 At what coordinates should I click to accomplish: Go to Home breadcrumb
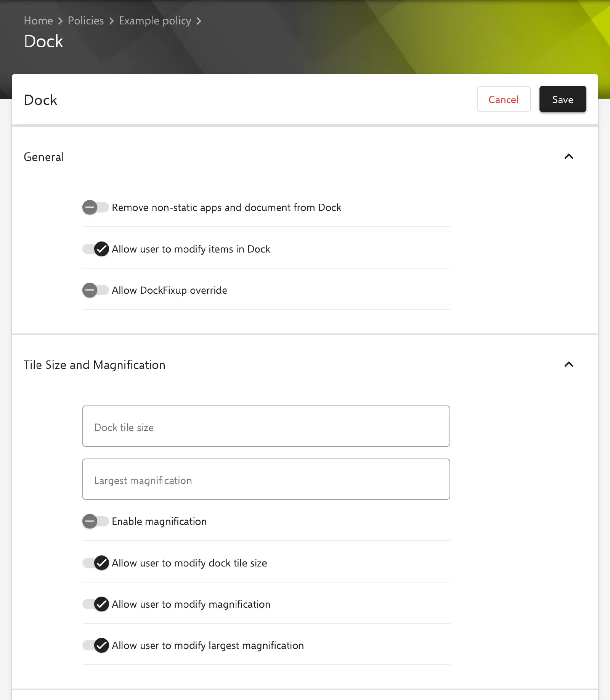[39, 21]
